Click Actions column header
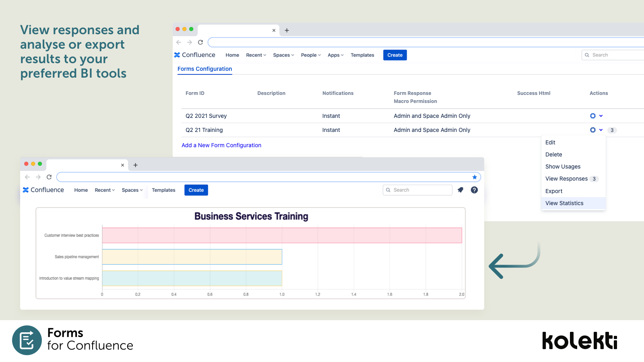 click(x=599, y=93)
